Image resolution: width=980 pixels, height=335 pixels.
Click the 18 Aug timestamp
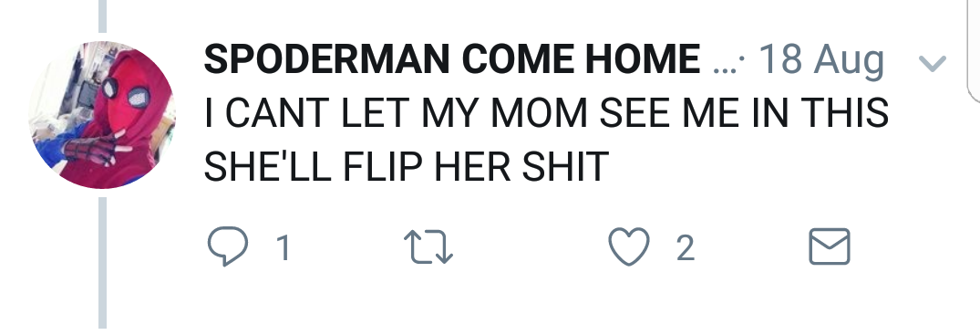click(x=820, y=61)
